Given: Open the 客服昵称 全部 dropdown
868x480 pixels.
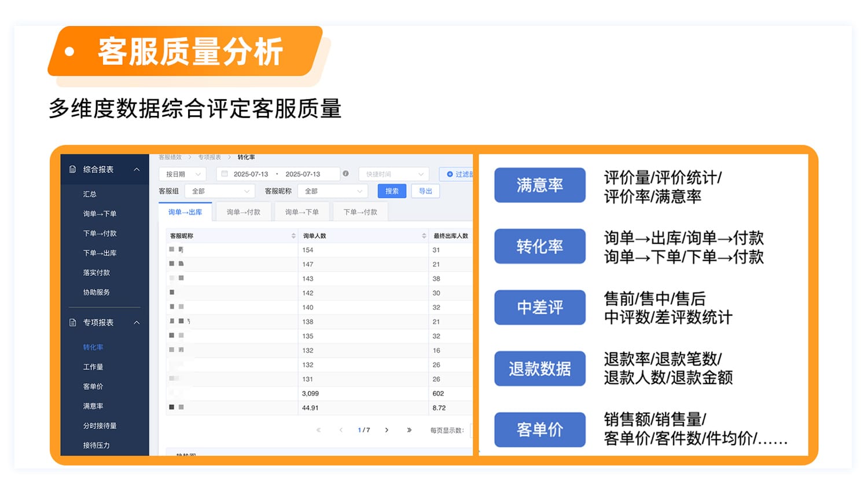Looking at the screenshot, I should click(x=333, y=191).
